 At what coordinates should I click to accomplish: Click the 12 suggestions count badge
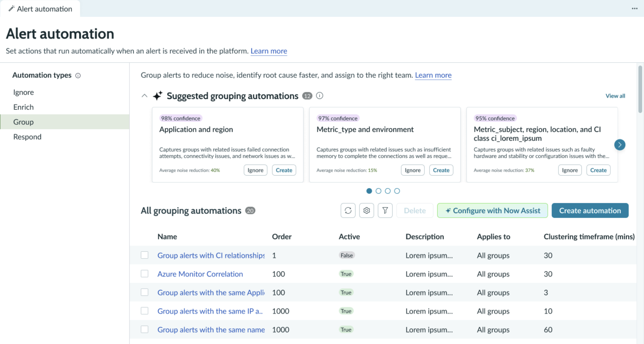[307, 96]
